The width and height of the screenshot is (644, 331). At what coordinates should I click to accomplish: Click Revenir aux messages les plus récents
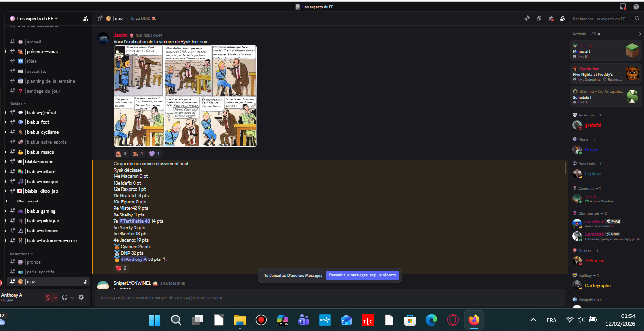point(362,275)
